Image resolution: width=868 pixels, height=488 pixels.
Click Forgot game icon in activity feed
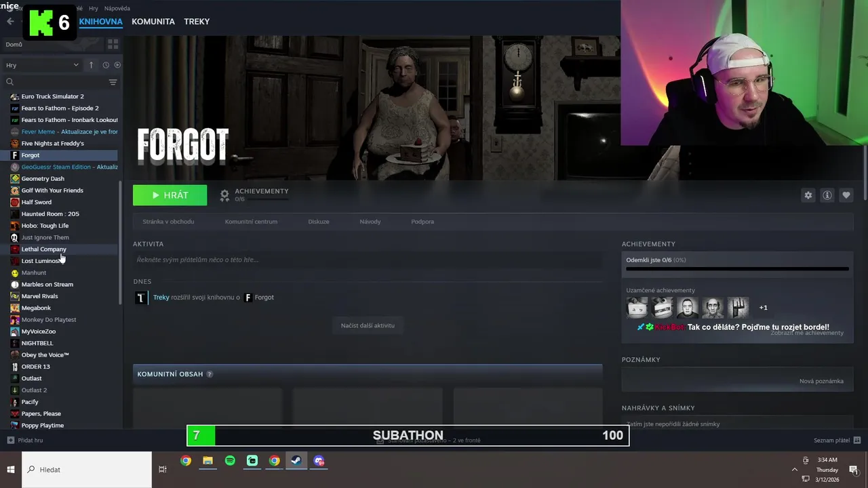248,298
